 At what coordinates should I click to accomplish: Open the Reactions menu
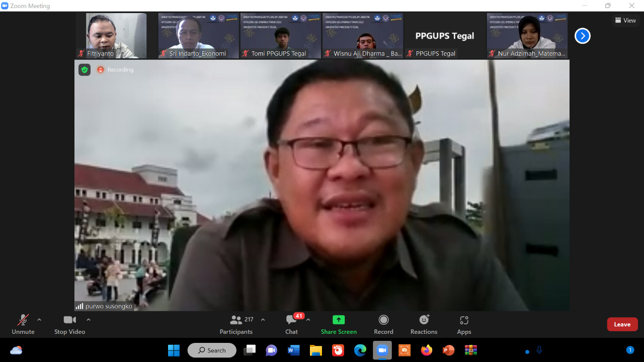424,324
